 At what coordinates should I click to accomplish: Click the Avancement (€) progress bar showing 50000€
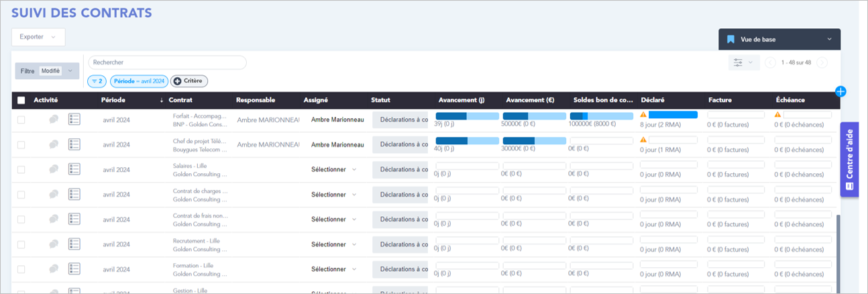point(534,115)
